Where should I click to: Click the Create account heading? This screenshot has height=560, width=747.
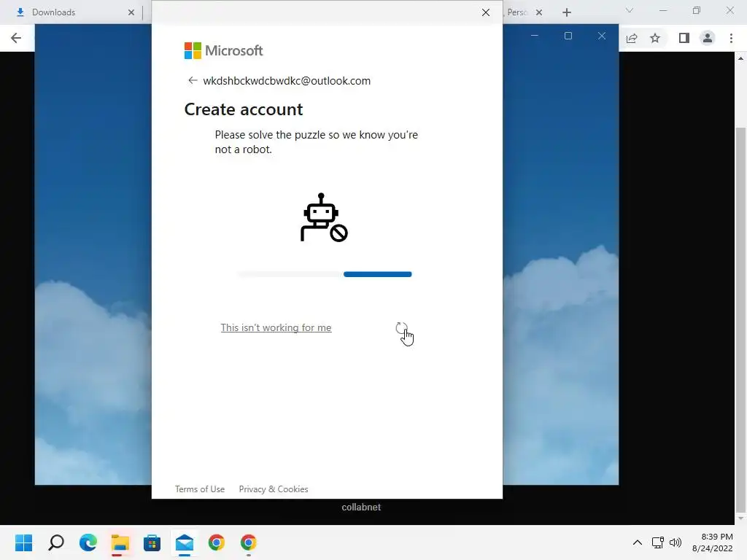point(244,109)
